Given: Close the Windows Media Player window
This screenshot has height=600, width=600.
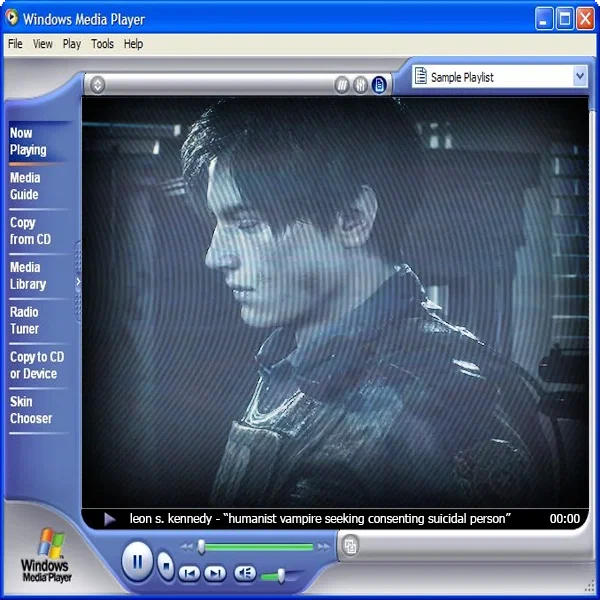Looking at the screenshot, I should pyautogui.click(x=585, y=18).
